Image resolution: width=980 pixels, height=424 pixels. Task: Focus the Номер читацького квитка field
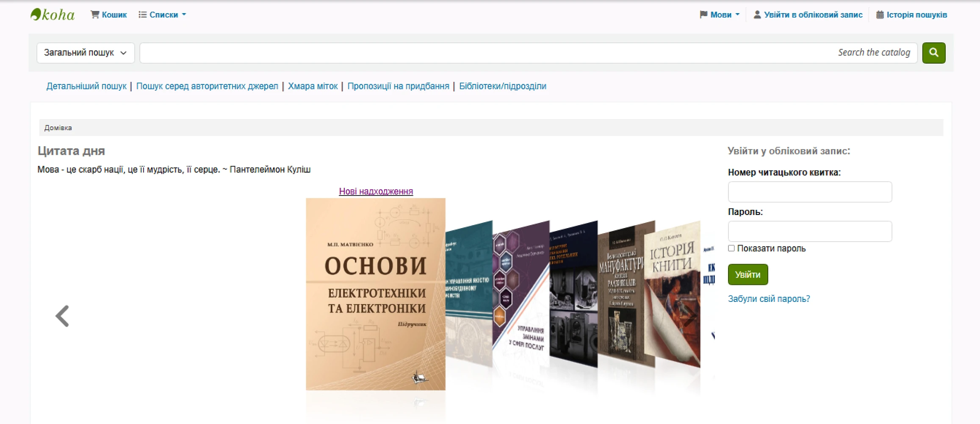810,192
